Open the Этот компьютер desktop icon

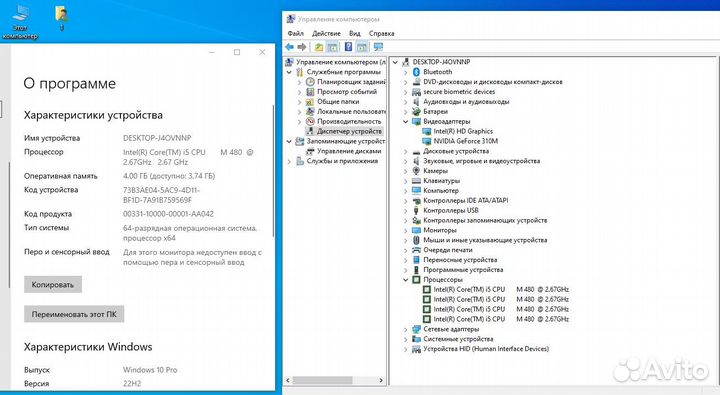tap(20, 22)
